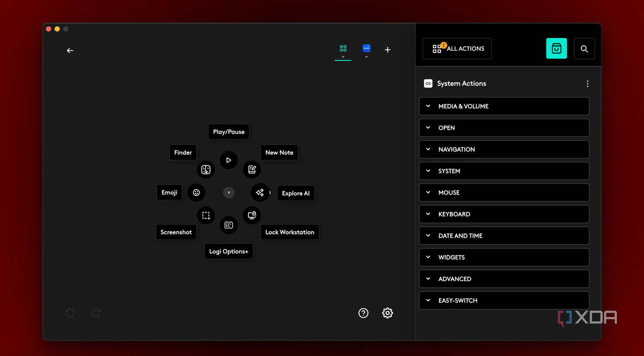Screen dimensions: 644x356
Task: Click the undo arrow icon
Action: tap(70, 313)
